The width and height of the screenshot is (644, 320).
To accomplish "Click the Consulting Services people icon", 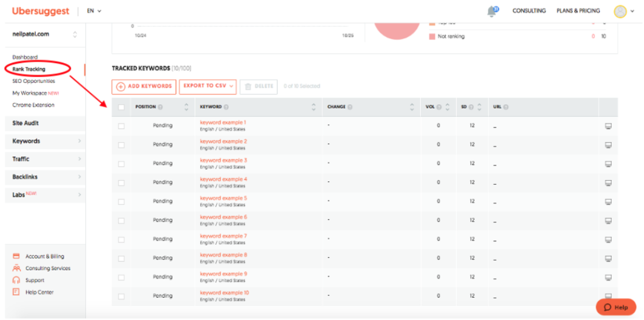I will [x=16, y=268].
